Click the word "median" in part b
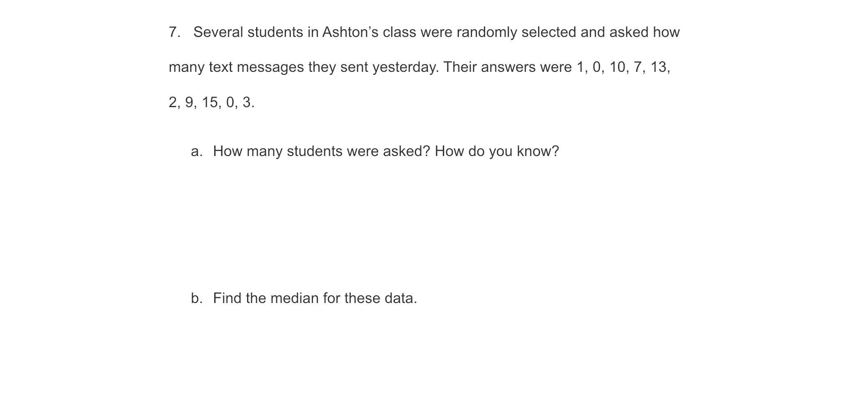The width and height of the screenshot is (868, 411). pyautogui.click(x=294, y=298)
